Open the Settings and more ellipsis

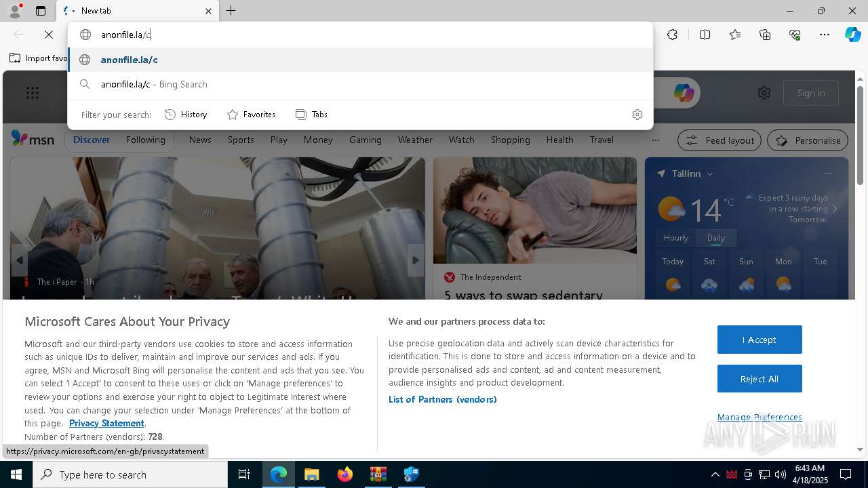[825, 35]
